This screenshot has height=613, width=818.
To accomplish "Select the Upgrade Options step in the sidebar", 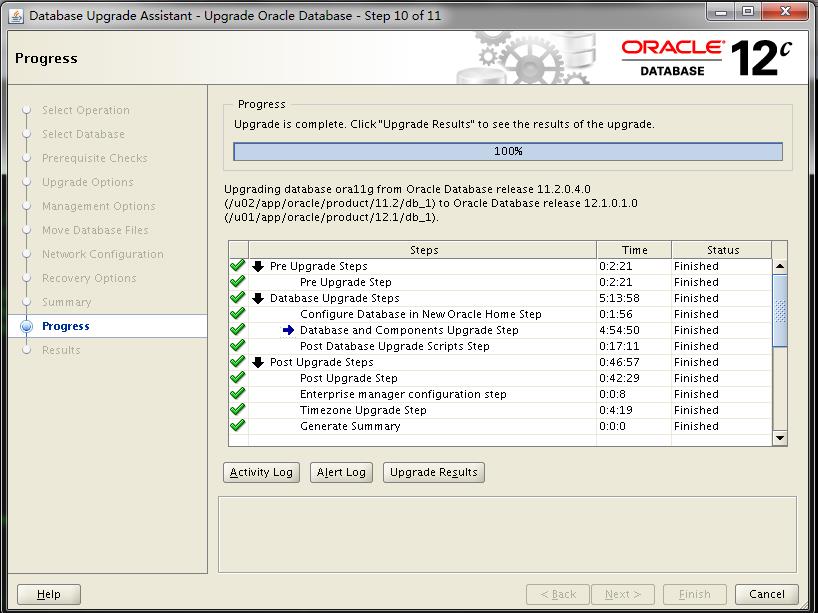I will 88,183.
